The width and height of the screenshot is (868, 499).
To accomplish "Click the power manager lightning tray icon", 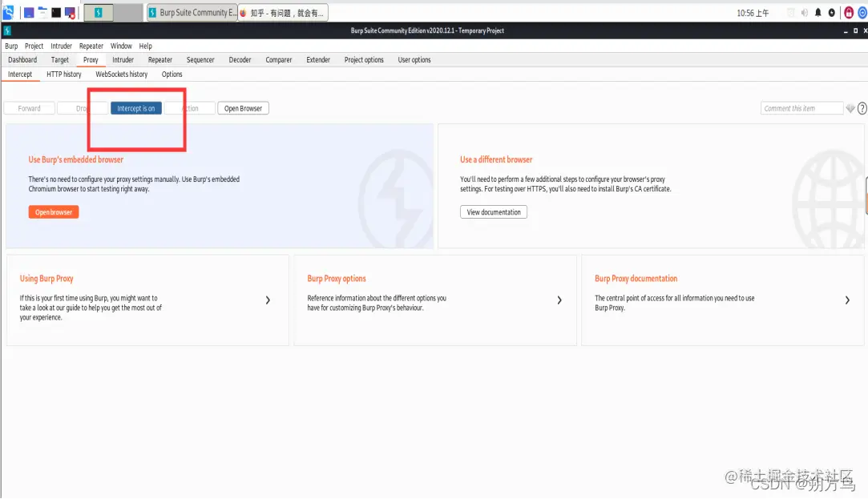I will (x=831, y=13).
